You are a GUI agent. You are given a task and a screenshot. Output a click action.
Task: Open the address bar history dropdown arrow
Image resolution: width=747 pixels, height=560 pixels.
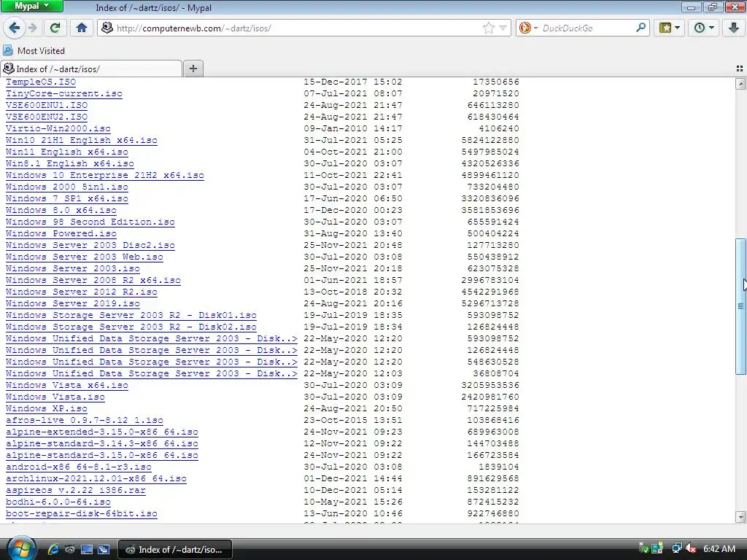(503, 28)
